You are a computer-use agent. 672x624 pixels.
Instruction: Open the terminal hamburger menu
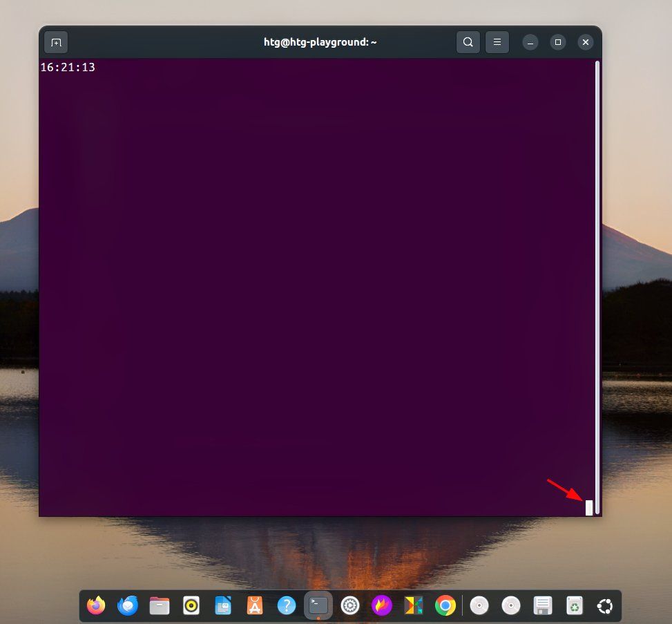coord(497,42)
